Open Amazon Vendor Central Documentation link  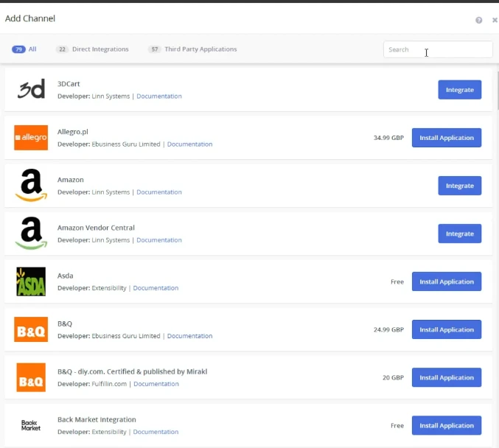point(159,240)
